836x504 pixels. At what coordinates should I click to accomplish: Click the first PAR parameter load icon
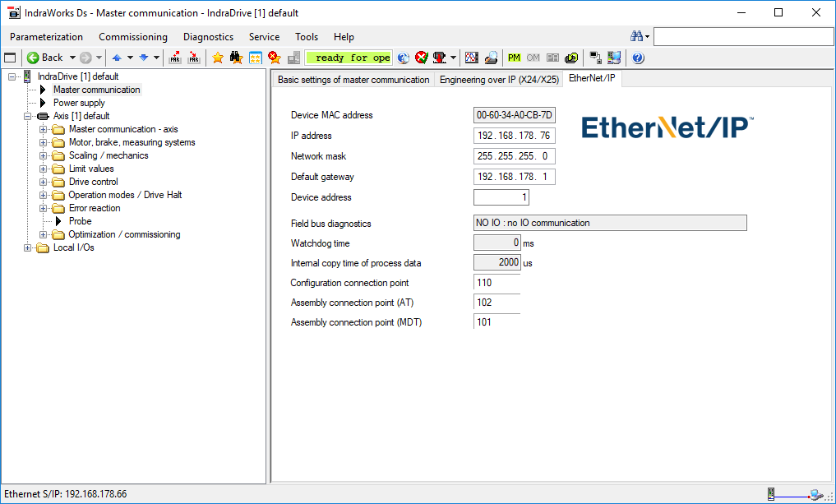[175, 58]
